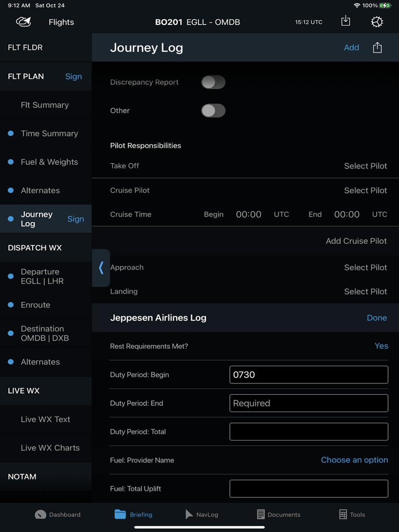Open Flt Summary in sidebar
Image resolution: width=399 pixels, height=532 pixels.
(x=46, y=105)
